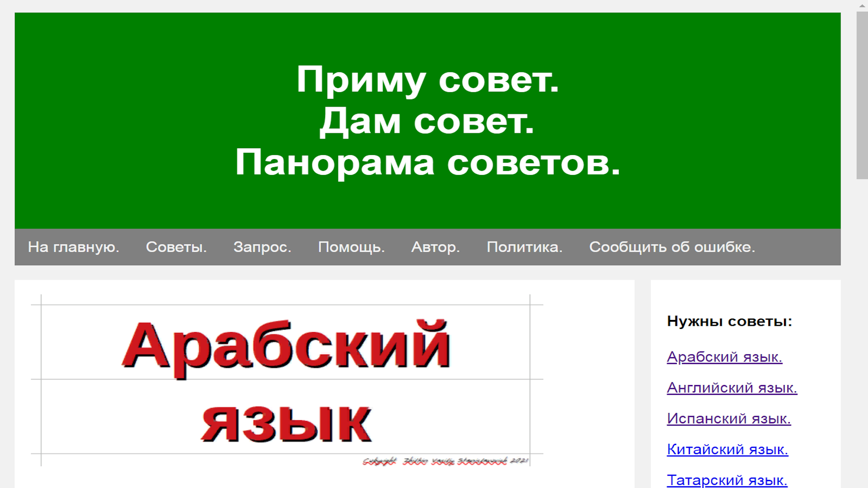
Task: Click the 'Приму совет' header title text
Action: coord(428,80)
